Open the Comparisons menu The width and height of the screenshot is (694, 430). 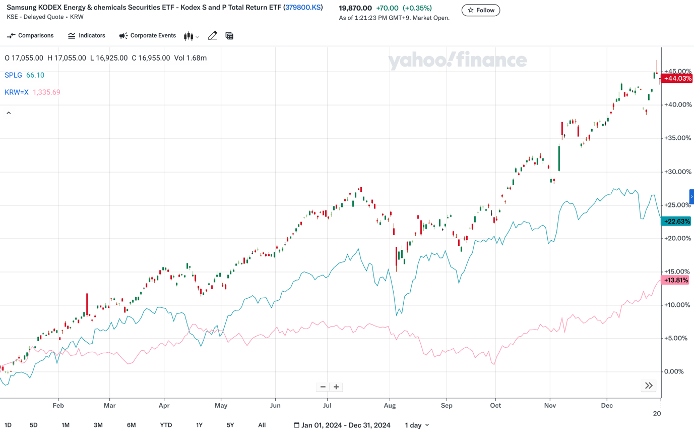[x=31, y=35]
